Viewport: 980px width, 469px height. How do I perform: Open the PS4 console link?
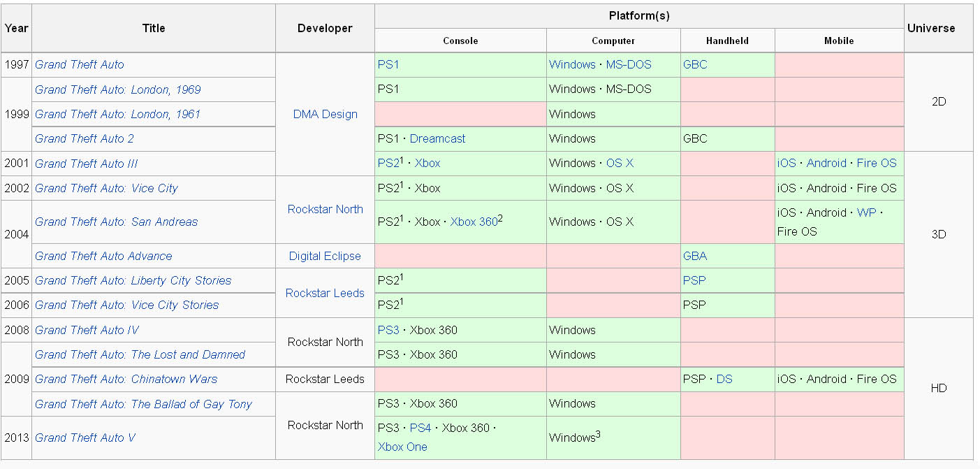pyautogui.click(x=420, y=428)
